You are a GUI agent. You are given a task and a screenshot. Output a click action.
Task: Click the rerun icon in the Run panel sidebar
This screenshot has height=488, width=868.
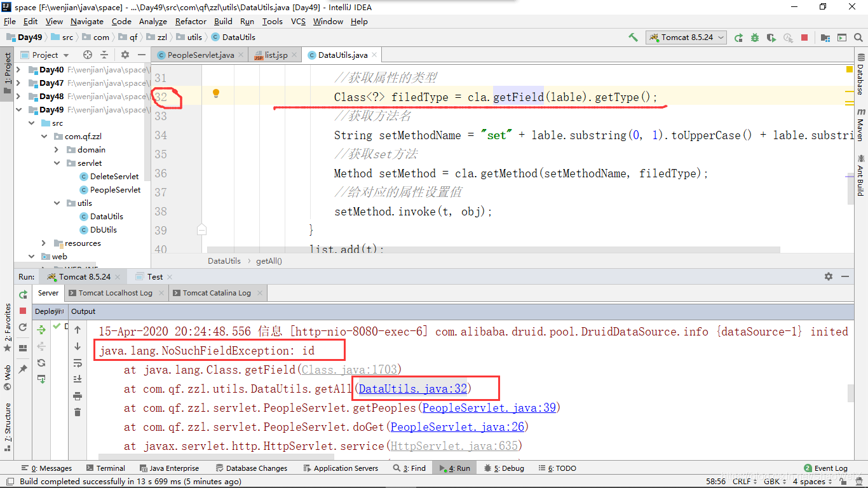[x=23, y=294]
